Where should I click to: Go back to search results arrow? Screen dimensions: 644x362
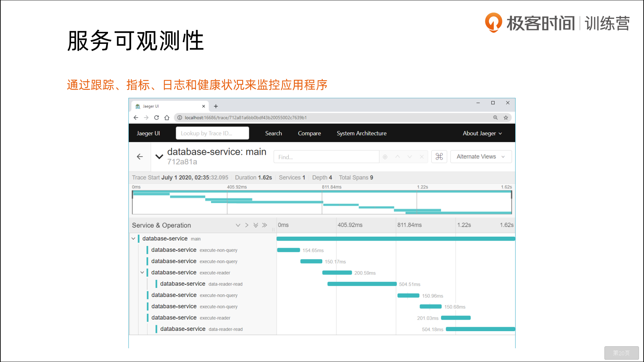pos(140,157)
